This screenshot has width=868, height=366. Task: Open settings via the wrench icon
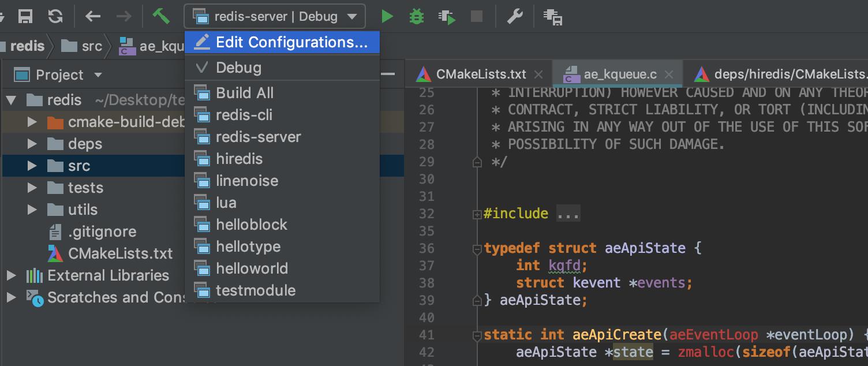pyautogui.click(x=514, y=16)
